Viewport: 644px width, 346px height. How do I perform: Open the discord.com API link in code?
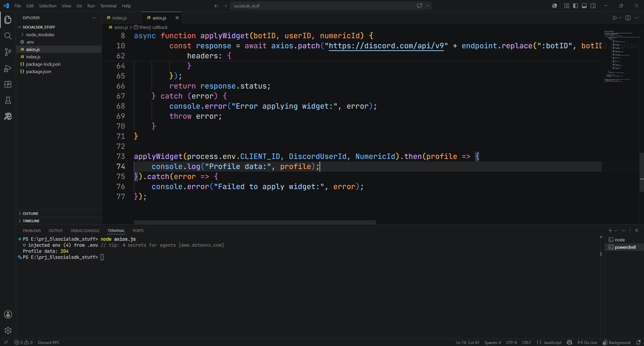tap(386, 46)
